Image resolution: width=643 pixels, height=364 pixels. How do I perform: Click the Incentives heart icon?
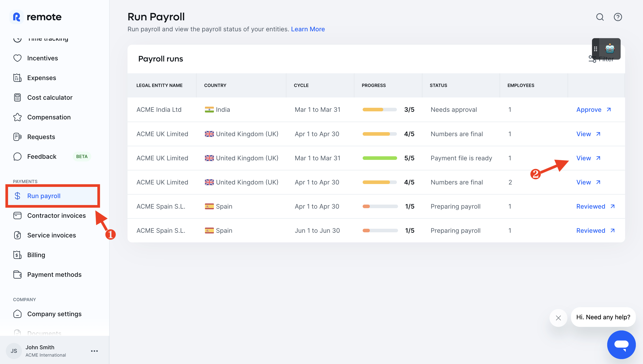(17, 58)
